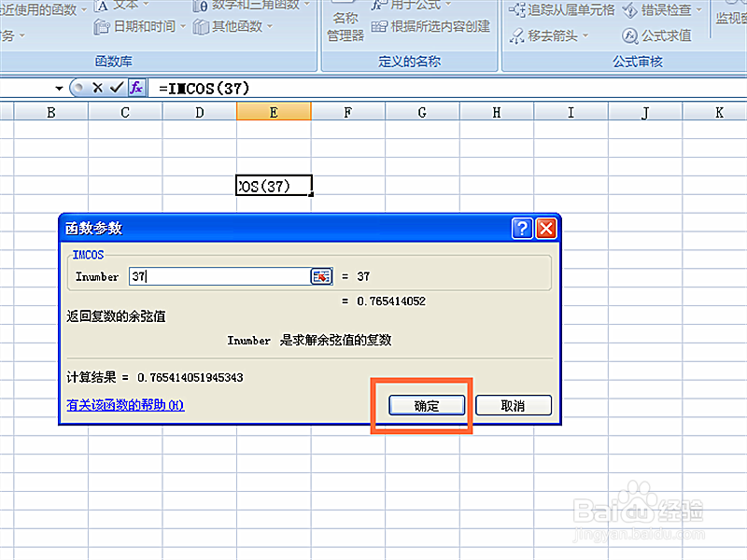The width and height of the screenshot is (747, 560).
Task: Click the 根据所选内容创建 icon
Action: pyautogui.click(x=379, y=27)
